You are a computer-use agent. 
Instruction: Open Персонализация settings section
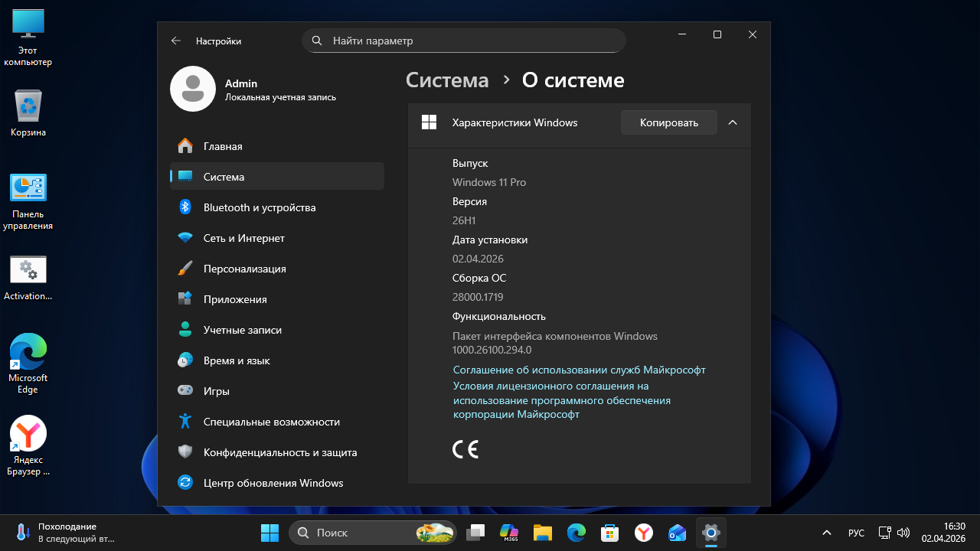[244, 269]
